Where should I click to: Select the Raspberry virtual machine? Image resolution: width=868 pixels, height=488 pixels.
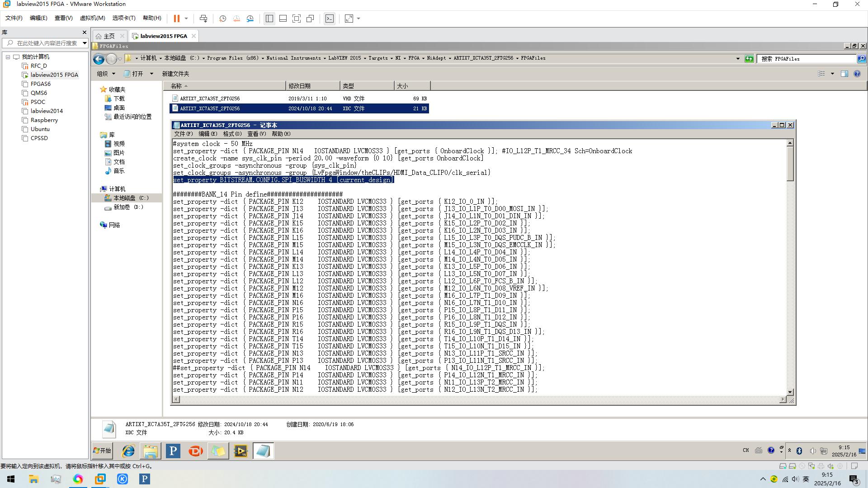tap(44, 120)
